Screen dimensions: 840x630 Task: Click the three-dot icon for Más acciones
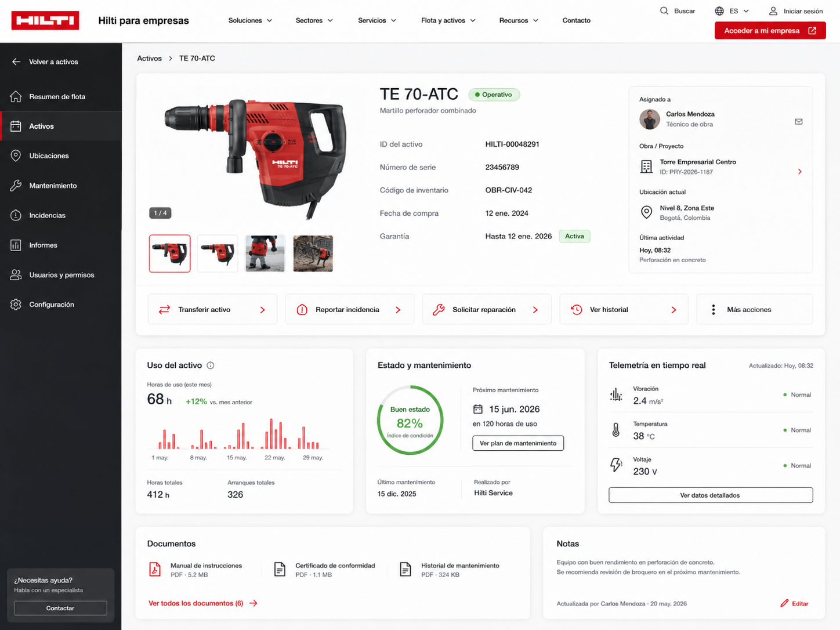[x=714, y=310]
